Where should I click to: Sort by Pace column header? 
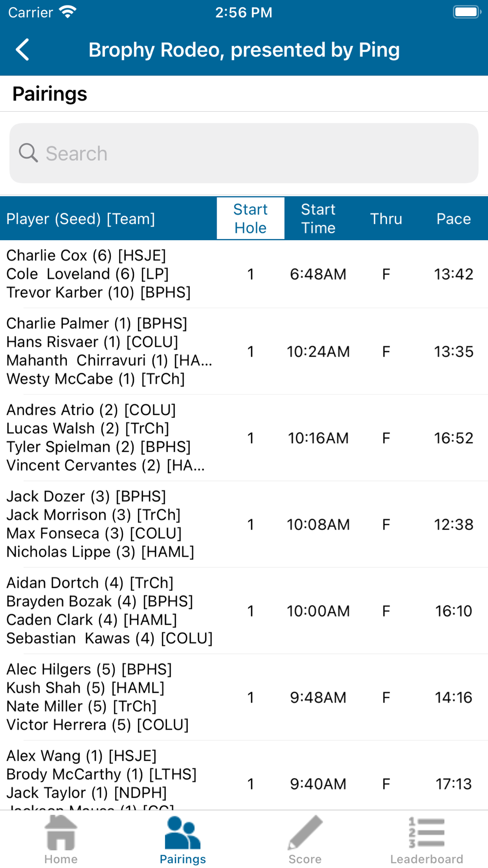[x=454, y=218]
